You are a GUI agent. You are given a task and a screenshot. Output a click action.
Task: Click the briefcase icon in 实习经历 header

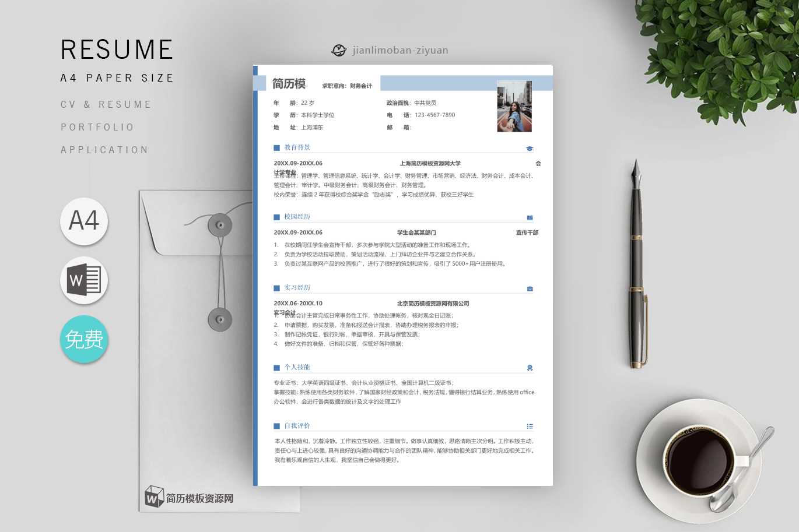point(530,288)
